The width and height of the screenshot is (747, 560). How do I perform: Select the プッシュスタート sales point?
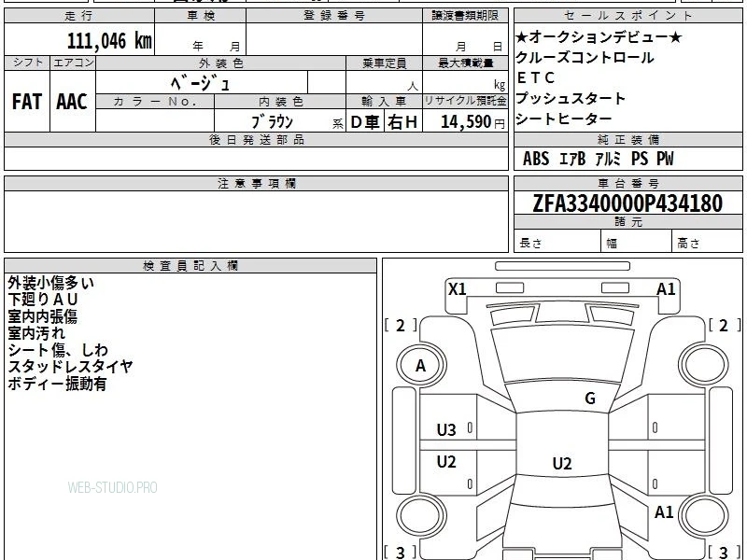pos(571,99)
